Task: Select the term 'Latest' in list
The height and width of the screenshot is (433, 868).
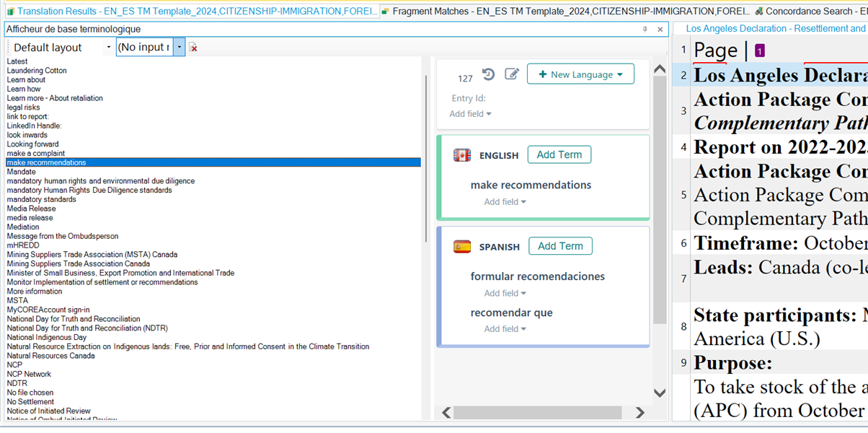Action: click(x=17, y=61)
